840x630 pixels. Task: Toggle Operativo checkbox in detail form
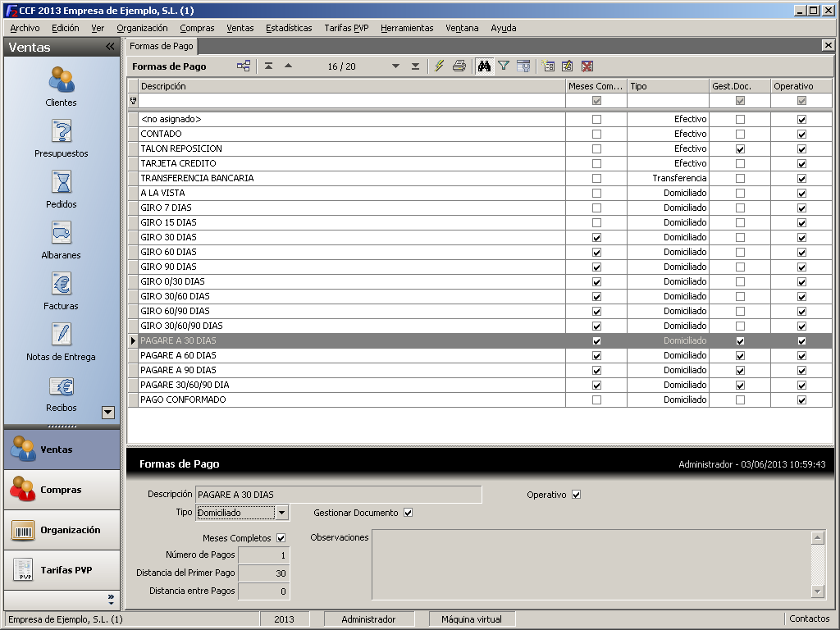coord(577,495)
